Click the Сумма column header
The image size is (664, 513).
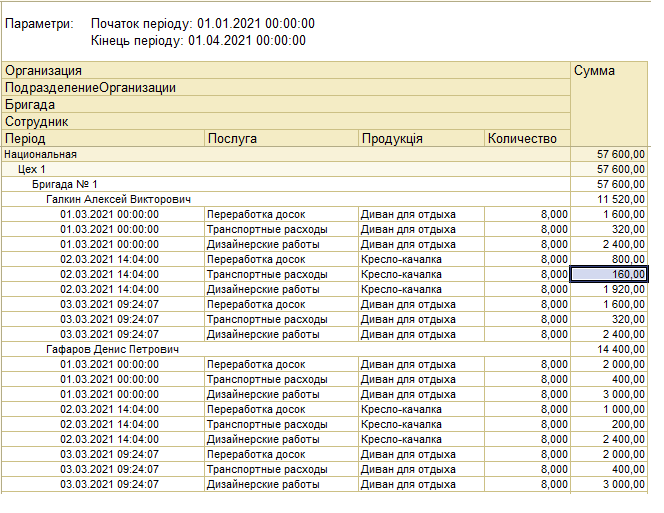(609, 104)
